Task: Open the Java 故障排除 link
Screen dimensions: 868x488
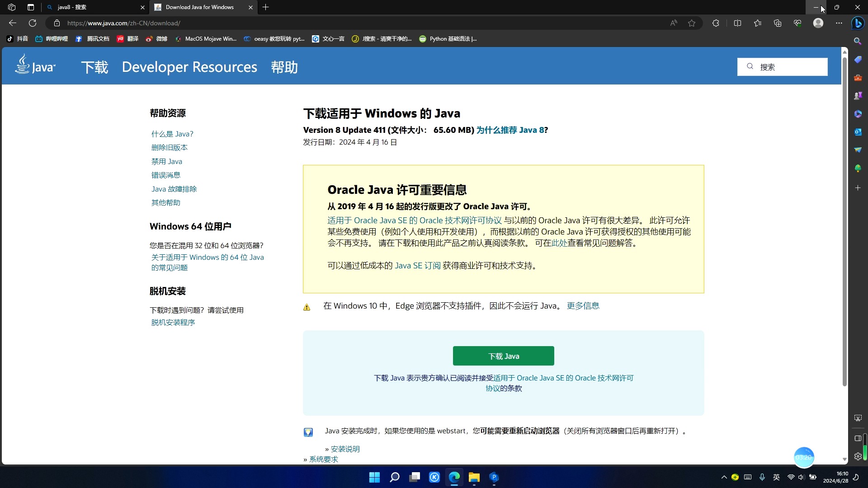Action: tap(174, 189)
